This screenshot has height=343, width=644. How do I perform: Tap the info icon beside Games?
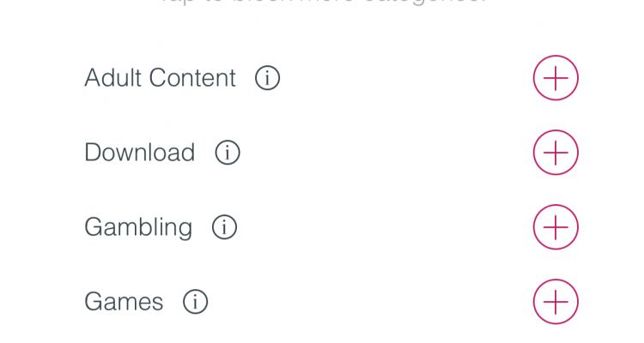coord(195,302)
